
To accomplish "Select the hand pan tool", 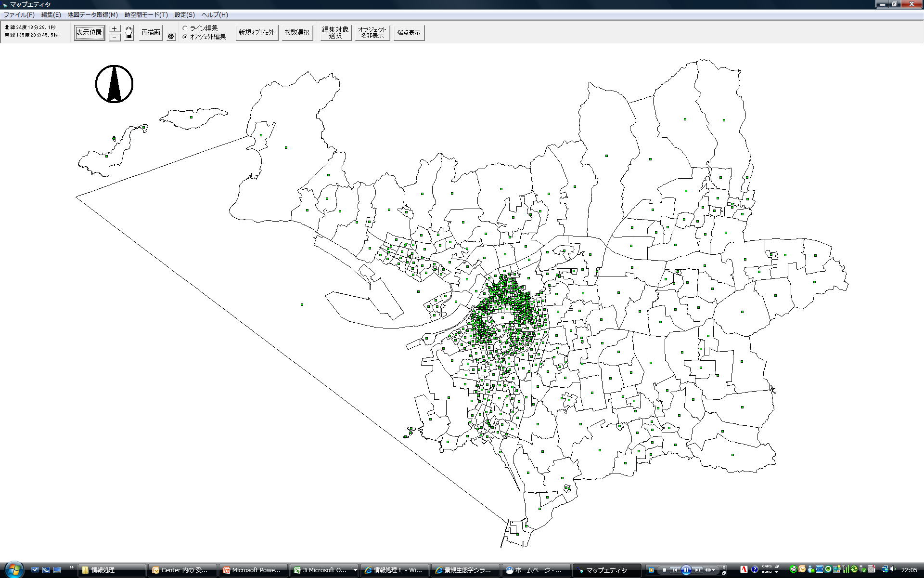I will [128, 33].
